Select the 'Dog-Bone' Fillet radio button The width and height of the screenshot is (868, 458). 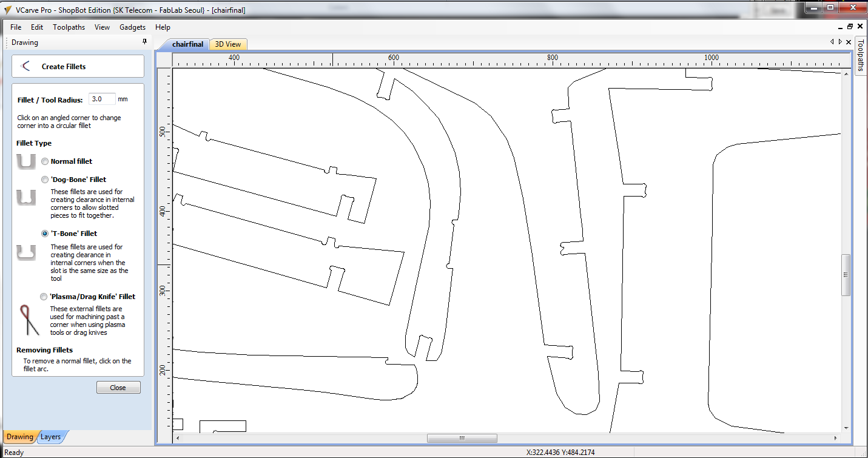click(x=45, y=180)
